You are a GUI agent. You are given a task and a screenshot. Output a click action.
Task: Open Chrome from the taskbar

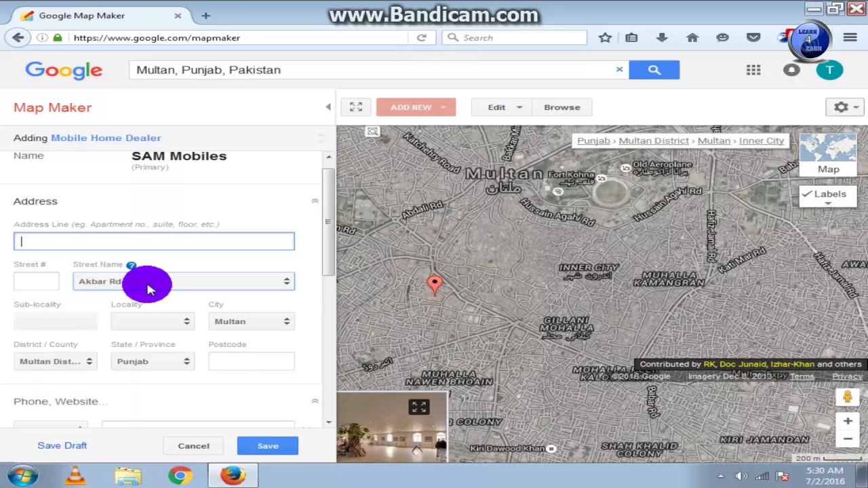click(x=180, y=476)
